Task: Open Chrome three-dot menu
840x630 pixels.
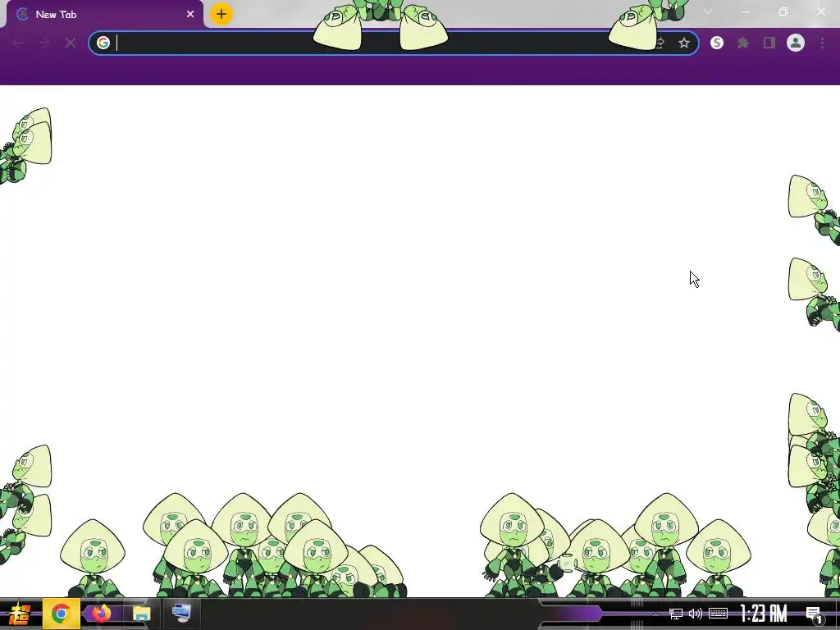Action: 822,43
